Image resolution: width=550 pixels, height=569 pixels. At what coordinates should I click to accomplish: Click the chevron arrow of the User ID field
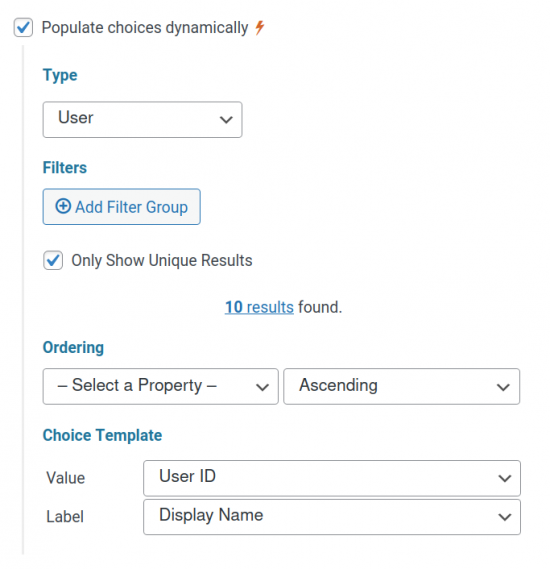pyautogui.click(x=505, y=478)
